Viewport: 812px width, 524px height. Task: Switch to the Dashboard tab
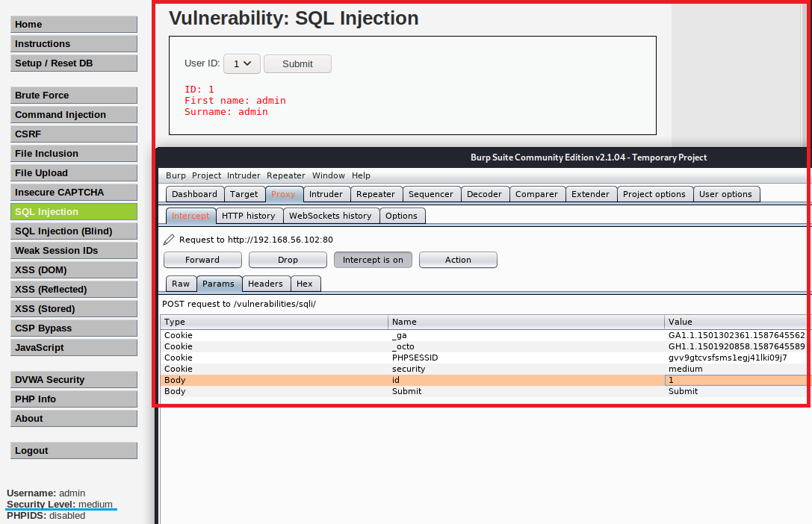click(x=195, y=194)
